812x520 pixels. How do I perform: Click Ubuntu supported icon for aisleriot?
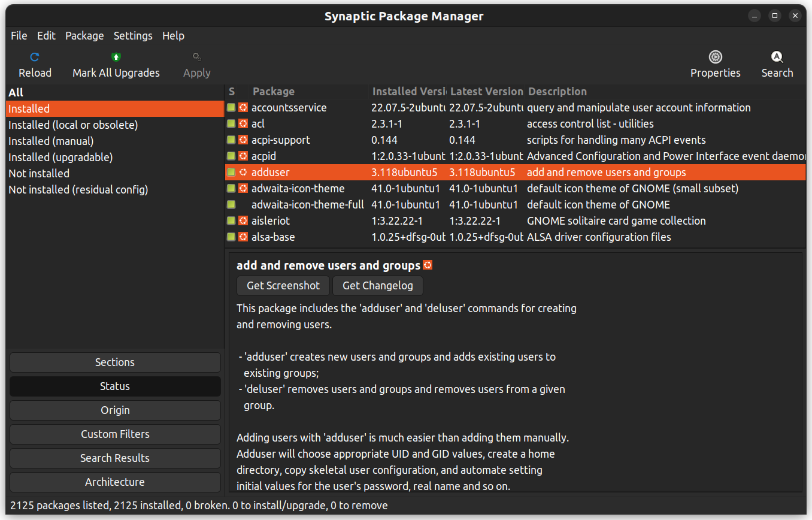tap(243, 221)
